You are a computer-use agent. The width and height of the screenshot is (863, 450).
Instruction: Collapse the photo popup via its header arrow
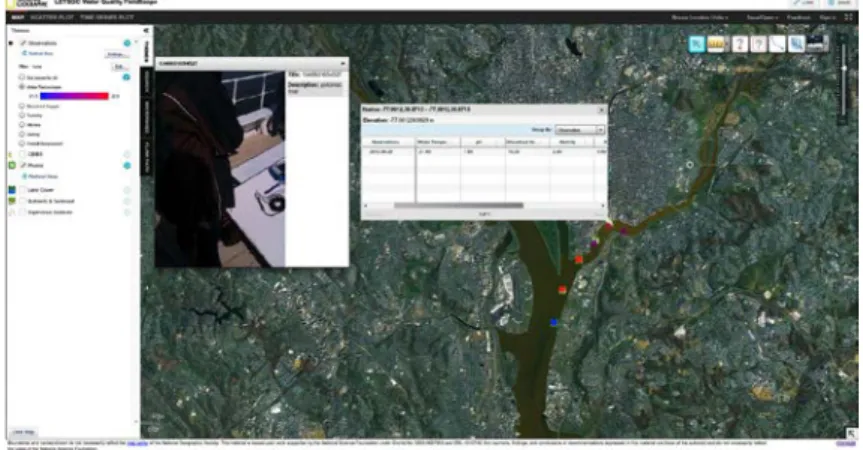[x=343, y=64]
